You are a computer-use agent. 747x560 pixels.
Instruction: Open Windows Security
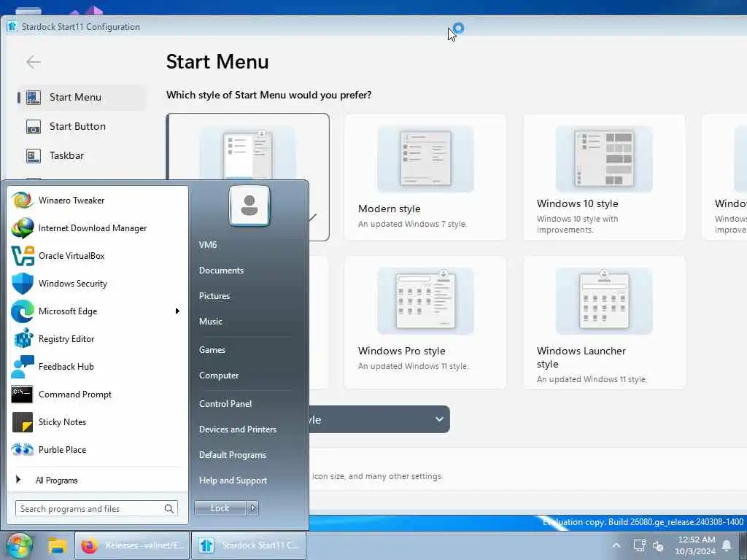click(97, 284)
